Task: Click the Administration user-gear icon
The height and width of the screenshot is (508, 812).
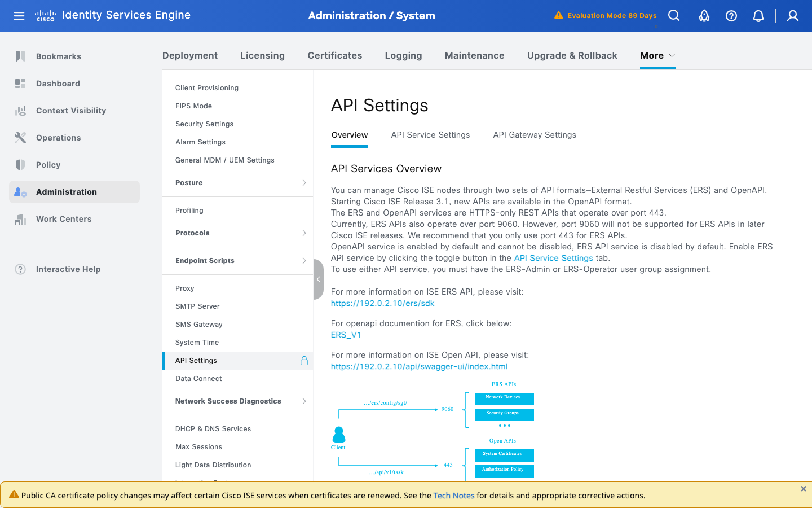Action: click(x=20, y=192)
